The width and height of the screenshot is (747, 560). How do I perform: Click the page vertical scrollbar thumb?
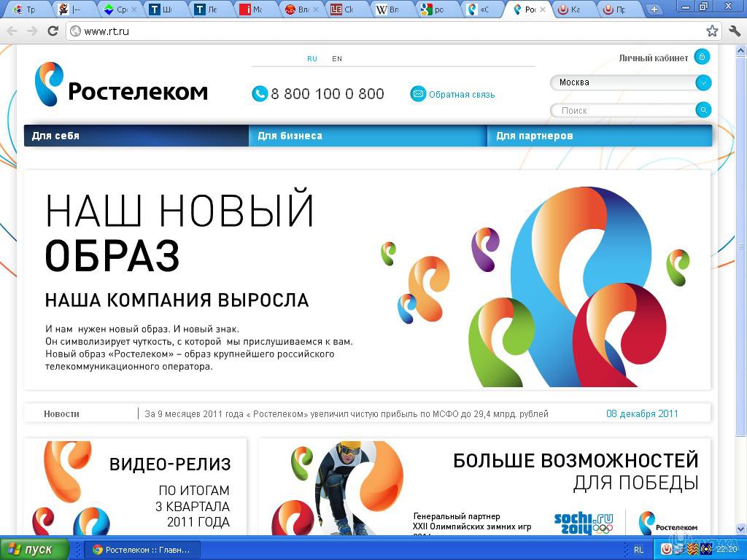coord(741,246)
